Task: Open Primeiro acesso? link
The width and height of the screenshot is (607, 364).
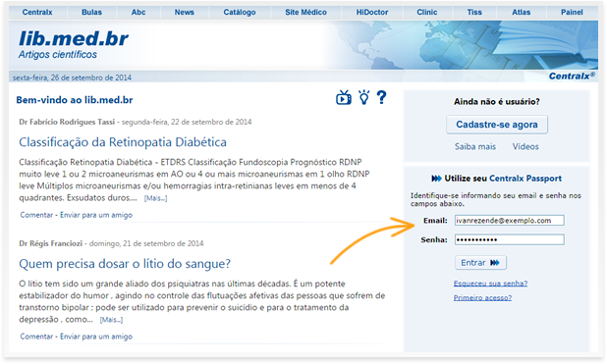Action: 482,297
